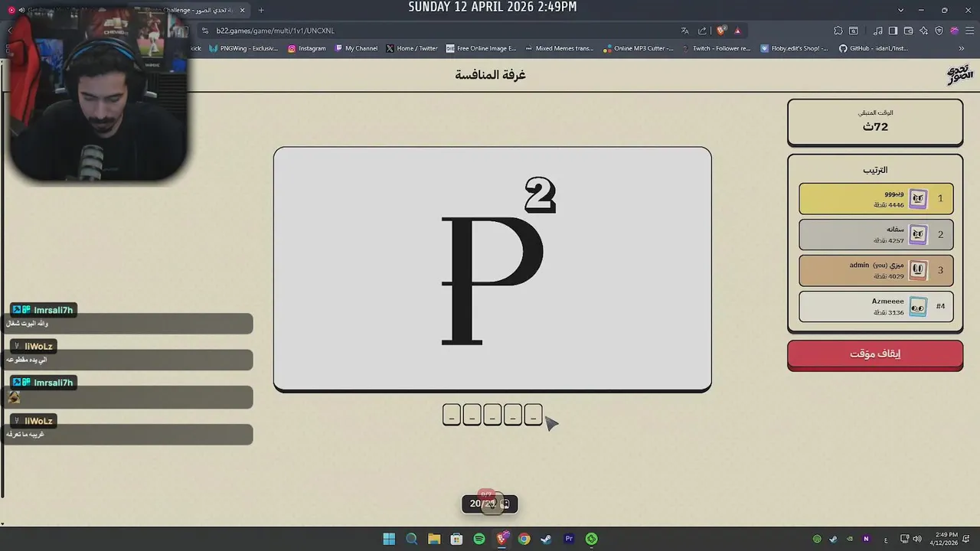980x551 pixels.
Task: Open File Explorer from taskbar
Action: pos(434,539)
